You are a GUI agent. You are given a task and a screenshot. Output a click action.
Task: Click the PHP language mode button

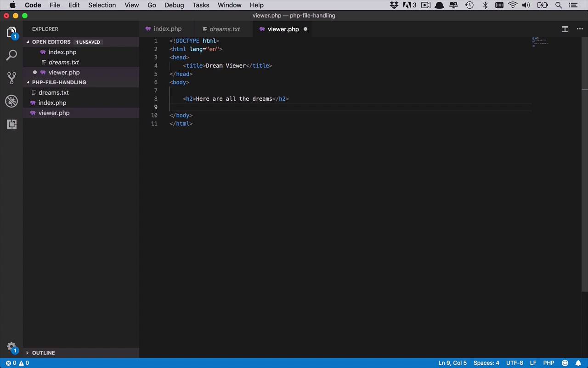coord(548,363)
